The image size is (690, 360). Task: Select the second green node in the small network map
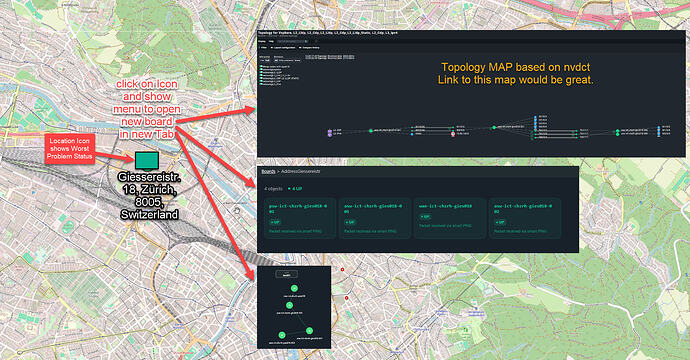(289, 305)
